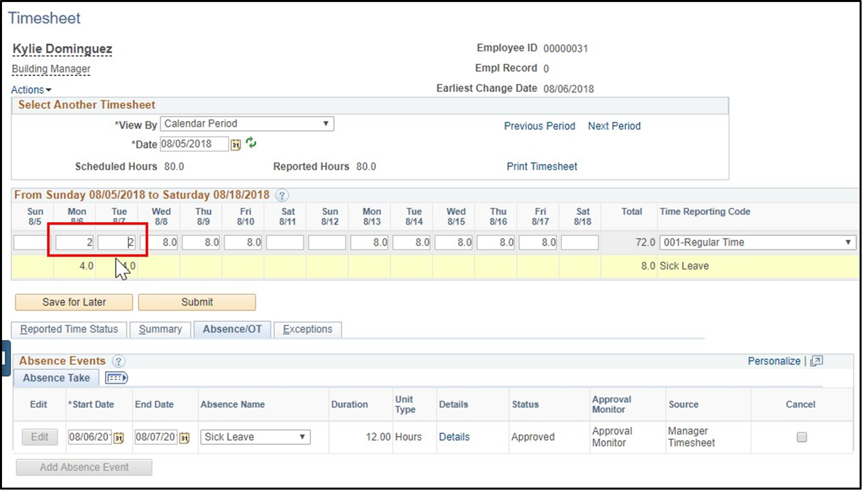This screenshot has height=502, width=868.
Task: Open Absence Events grid in popup window
Action: (816, 360)
